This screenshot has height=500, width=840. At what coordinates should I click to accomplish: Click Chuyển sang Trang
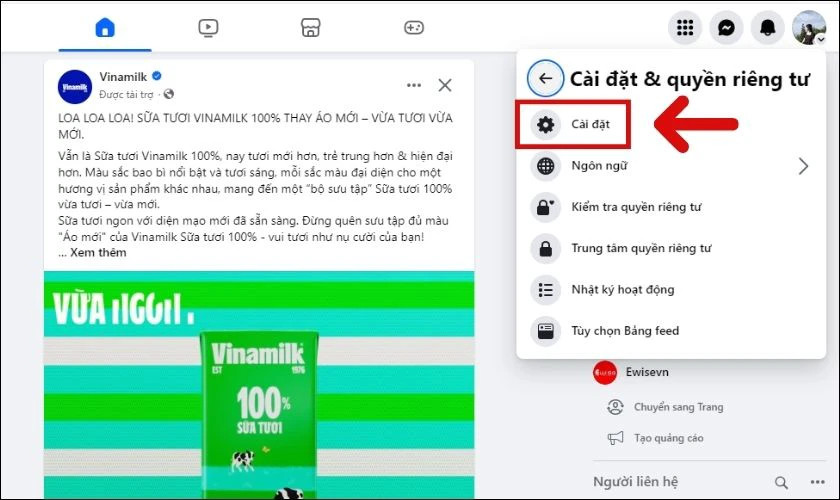coord(678,407)
